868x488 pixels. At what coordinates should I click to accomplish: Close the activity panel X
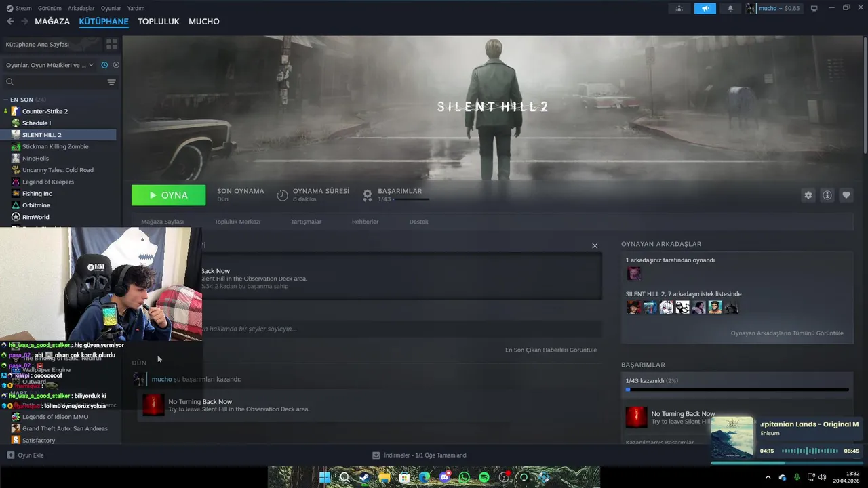click(x=595, y=245)
